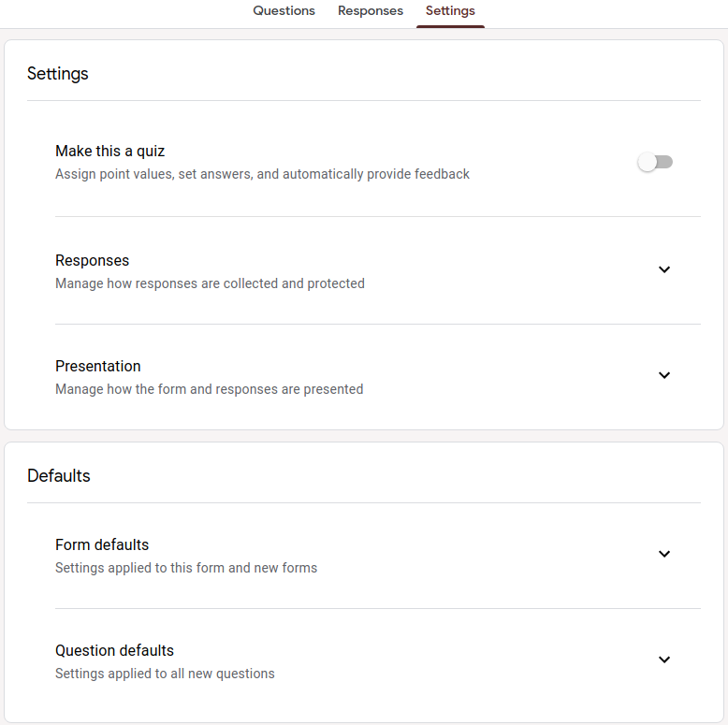Screen dimensions: 728x725
Task: Open the Responses tab at top
Action: tap(371, 11)
